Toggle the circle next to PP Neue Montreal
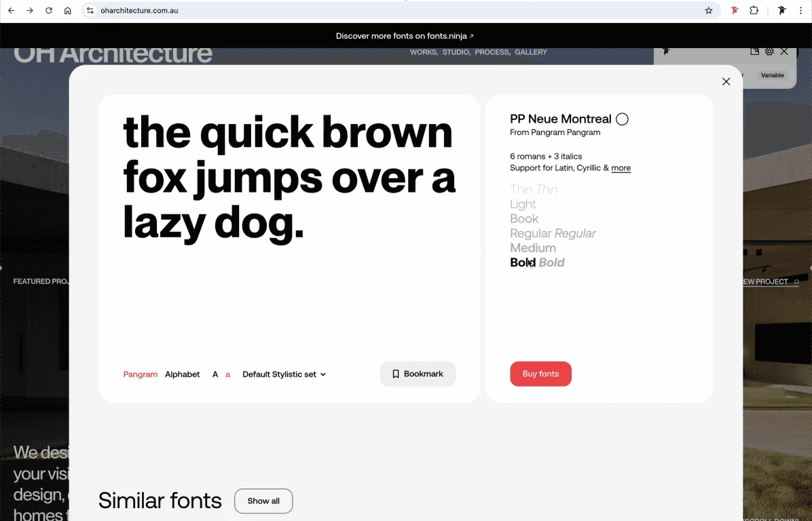 (x=622, y=119)
